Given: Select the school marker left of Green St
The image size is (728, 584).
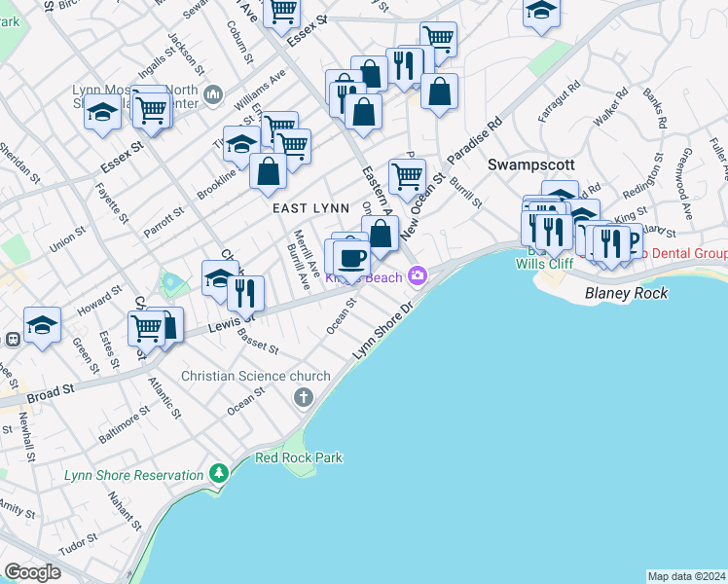Looking at the screenshot, I should [x=43, y=325].
